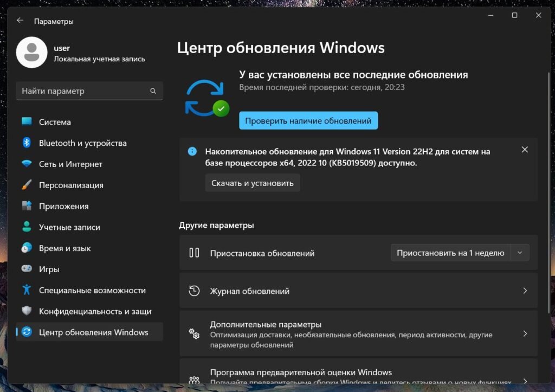The image size is (555, 392).
Task: Click the Центр обновления Windows sync icon
Action: [27, 332]
